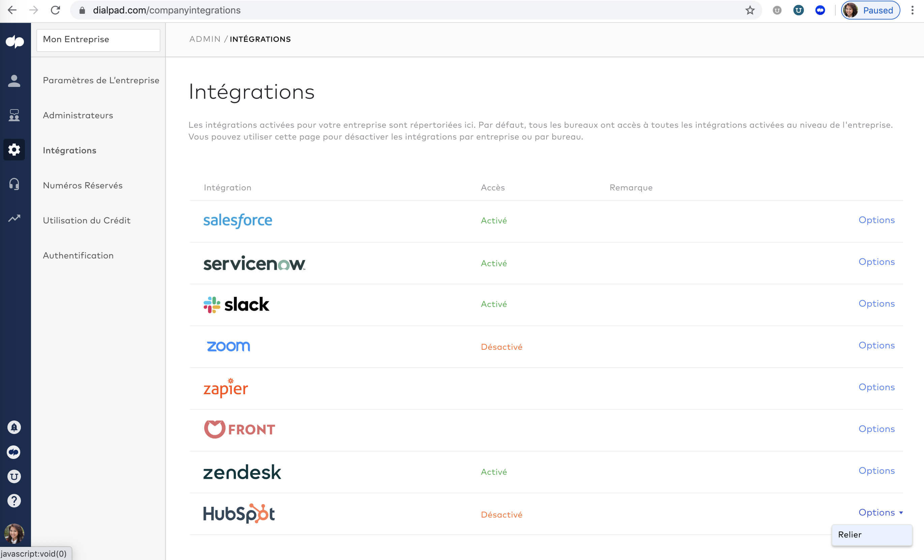
Task: Click the blue Dialpad browser extension icon
Action: coord(820,10)
